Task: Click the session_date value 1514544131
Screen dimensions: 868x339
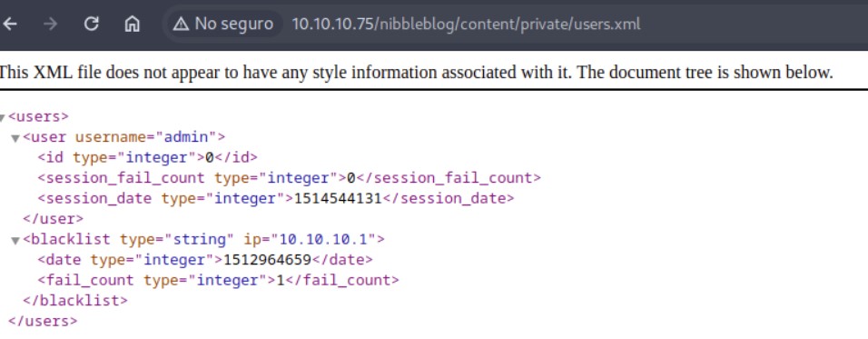Action: (x=338, y=198)
